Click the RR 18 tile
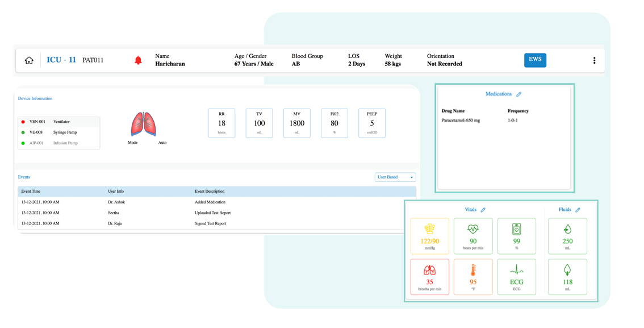Viewport: 644px width, 328px height. pos(222,123)
